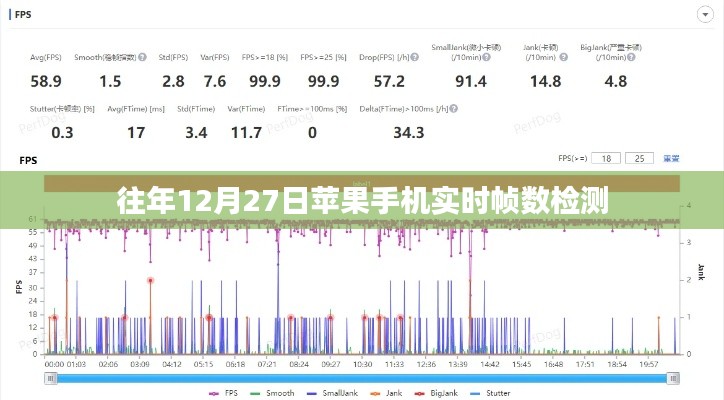Click the Delta(FTime)>100ms value 34.3

click(381, 132)
